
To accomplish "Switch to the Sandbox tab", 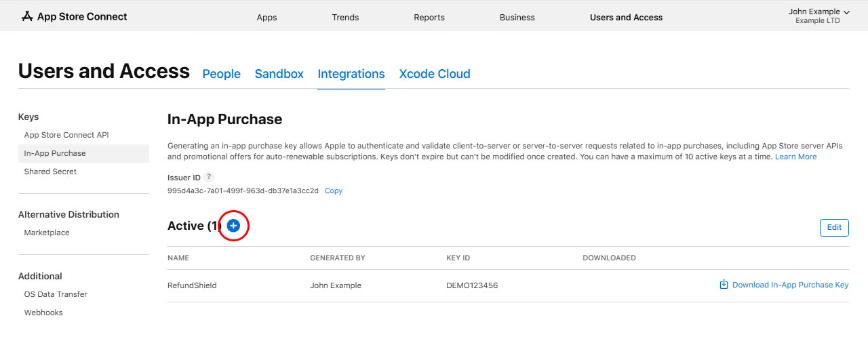I will [x=279, y=74].
